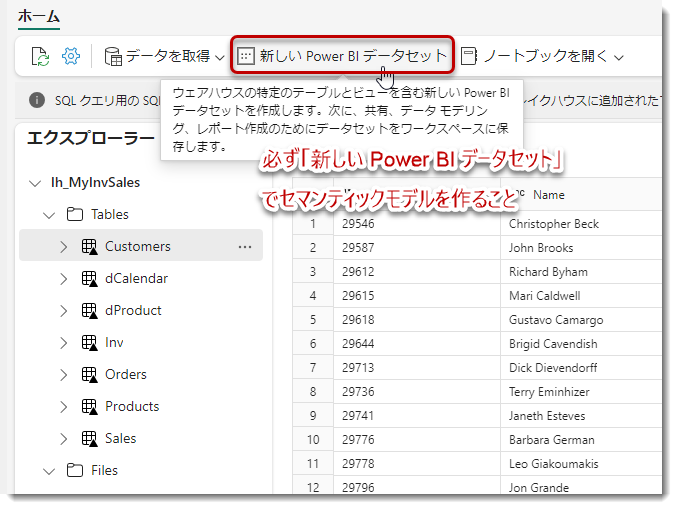Click Richard Byham name cell
This screenshot has width=677, height=509.
tap(581, 272)
